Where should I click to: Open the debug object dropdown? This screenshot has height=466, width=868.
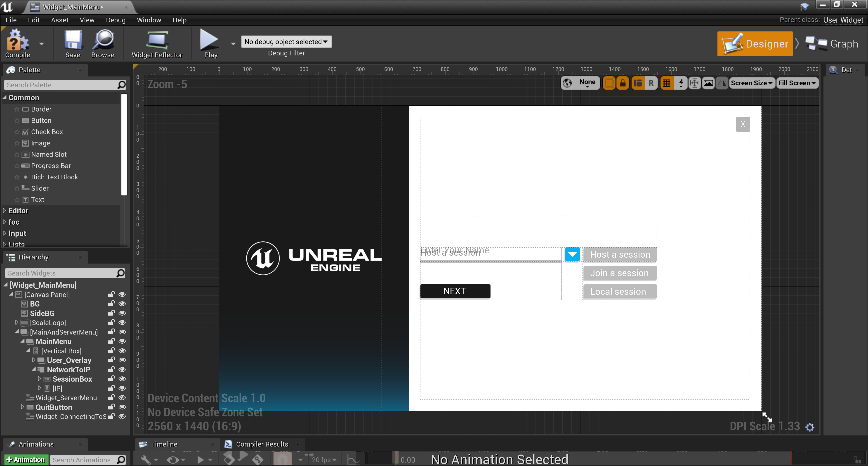tap(286, 42)
